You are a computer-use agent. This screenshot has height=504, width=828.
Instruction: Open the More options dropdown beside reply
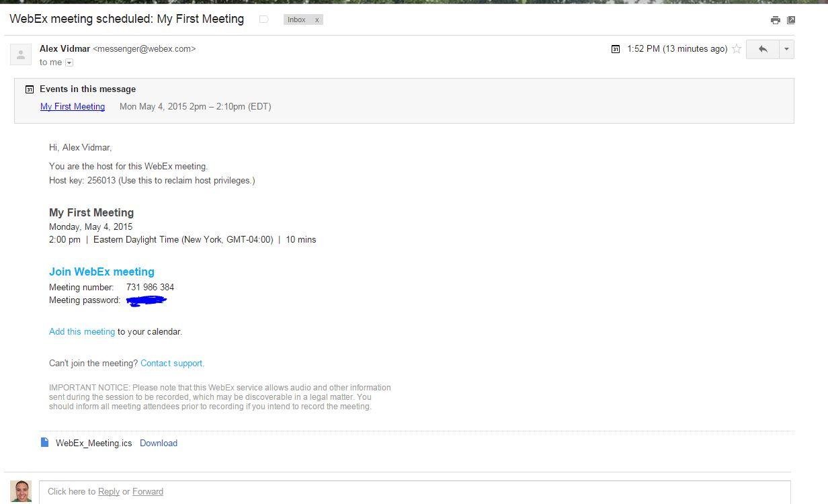(x=786, y=49)
